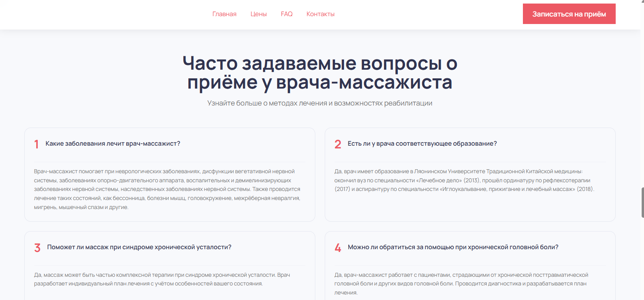Click the answer about посттравматической головной боли
The image size is (644, 300).
461,283
